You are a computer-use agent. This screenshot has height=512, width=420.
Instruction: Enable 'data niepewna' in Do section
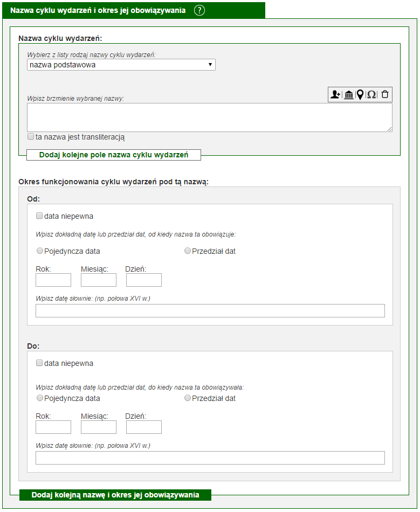pos(39,363)
